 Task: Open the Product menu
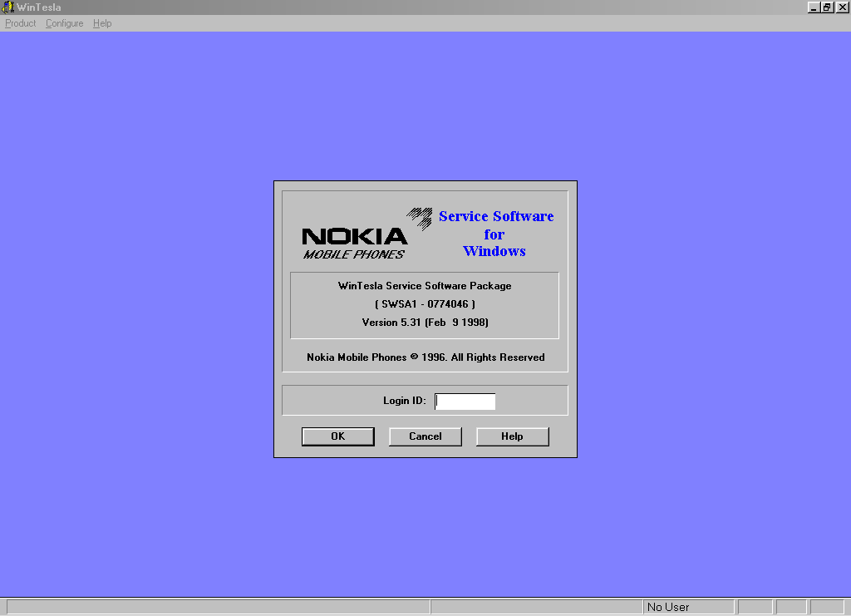coord(21,23)
